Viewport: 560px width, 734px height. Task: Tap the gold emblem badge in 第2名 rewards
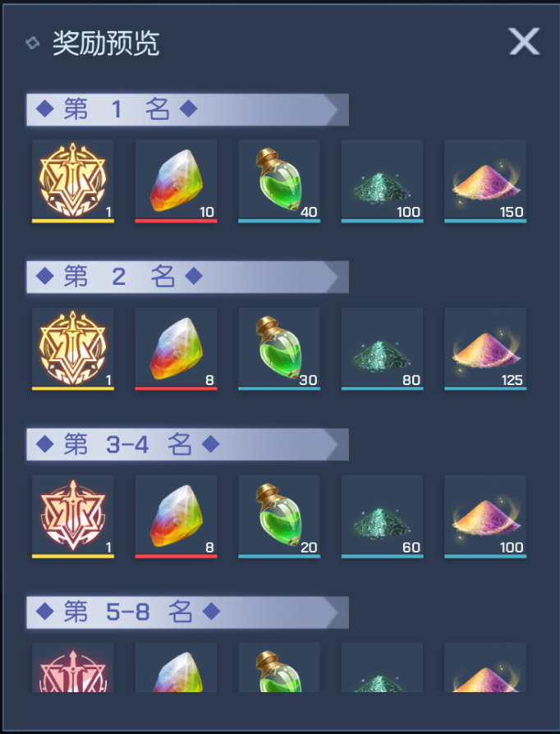coord(73,349)
